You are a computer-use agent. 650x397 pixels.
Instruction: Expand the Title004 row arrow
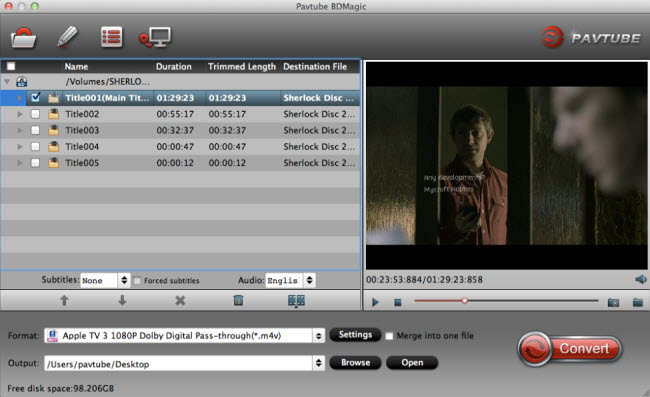click(x=19, y=147)
